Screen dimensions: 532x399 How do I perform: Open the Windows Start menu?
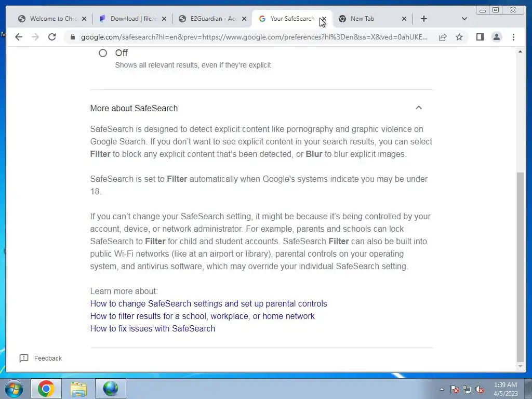pos(14,389)
